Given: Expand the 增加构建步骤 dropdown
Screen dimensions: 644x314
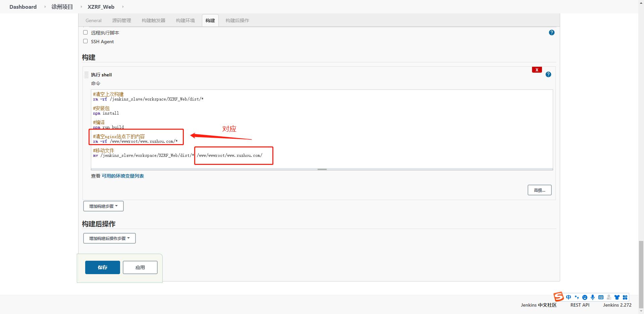Looking at the screenshot, I should tap(103, 206).
